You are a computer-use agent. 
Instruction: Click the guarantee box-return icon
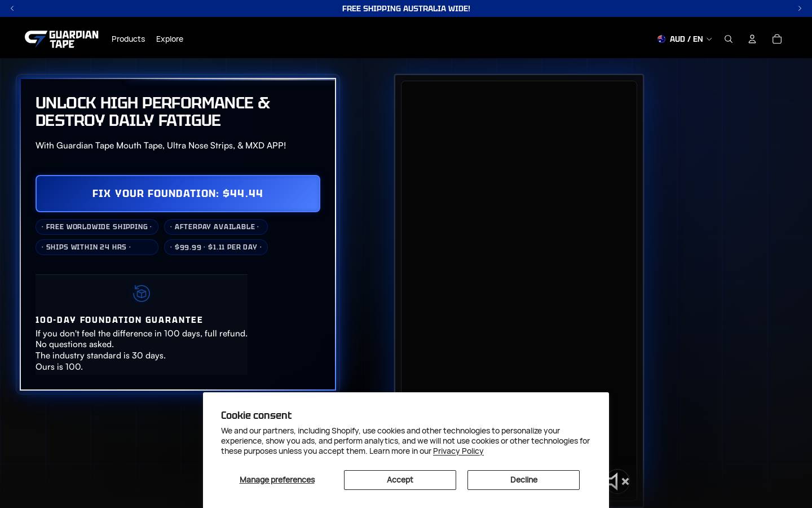point(142,294)
